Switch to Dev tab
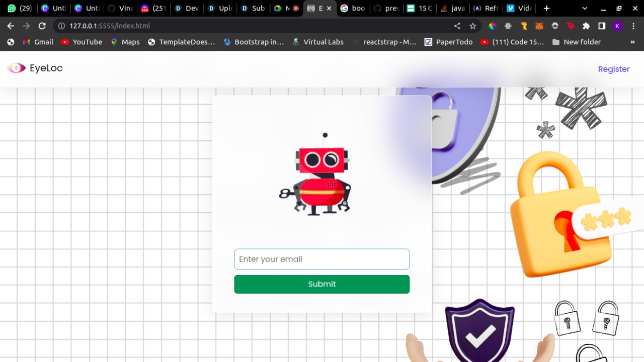 coord(186,9)
